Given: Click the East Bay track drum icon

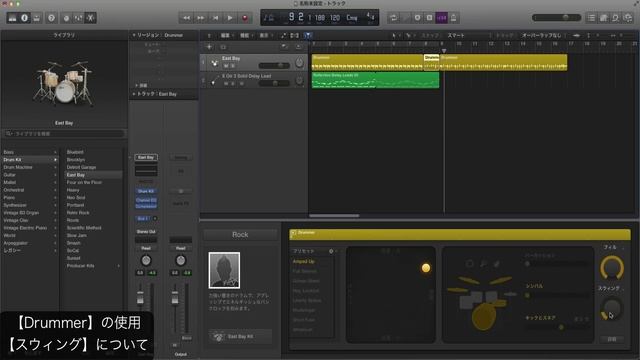Looking at the screenshot, I should point(214,63).
